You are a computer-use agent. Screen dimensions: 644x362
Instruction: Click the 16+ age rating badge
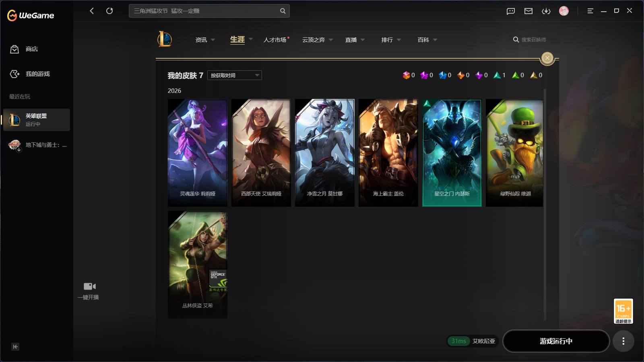click(623, 311)
